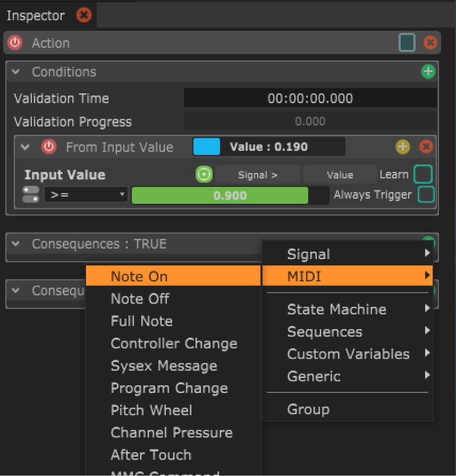Toggle the Action power button
Screen dimensions: 456x476
(x=15, y=43)
